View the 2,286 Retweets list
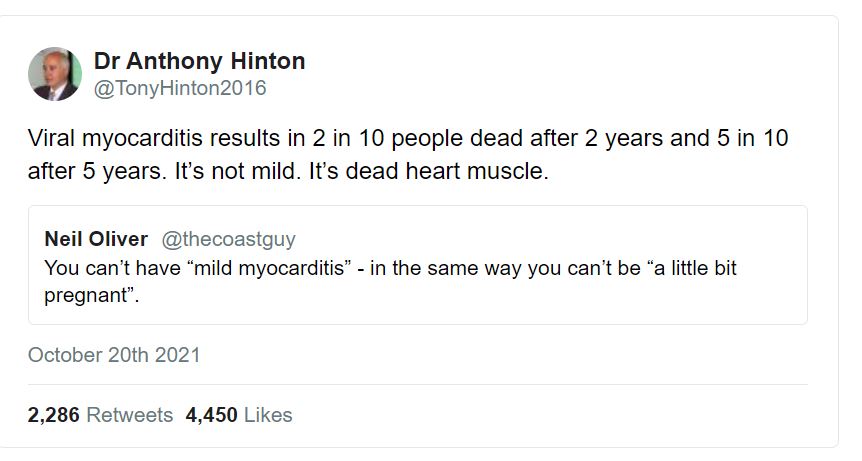This screenshot has width=862, height=461. 100,414
